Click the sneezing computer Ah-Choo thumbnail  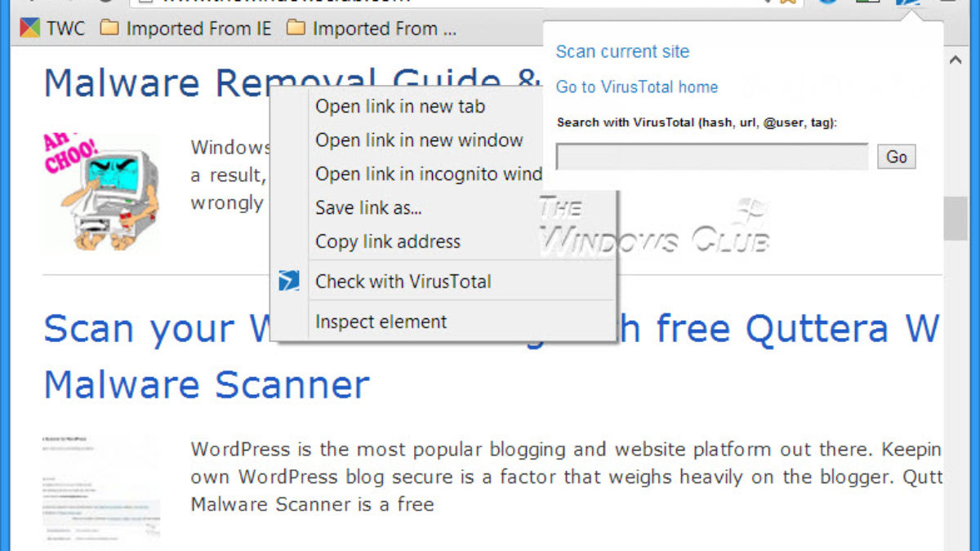point(102,190)
